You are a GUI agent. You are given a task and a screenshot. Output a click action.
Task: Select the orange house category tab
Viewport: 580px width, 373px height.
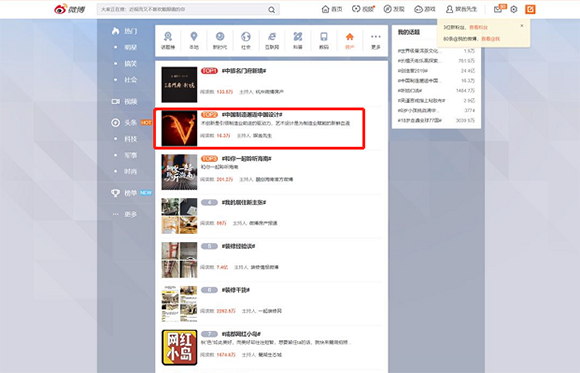(x=350, y=40)
